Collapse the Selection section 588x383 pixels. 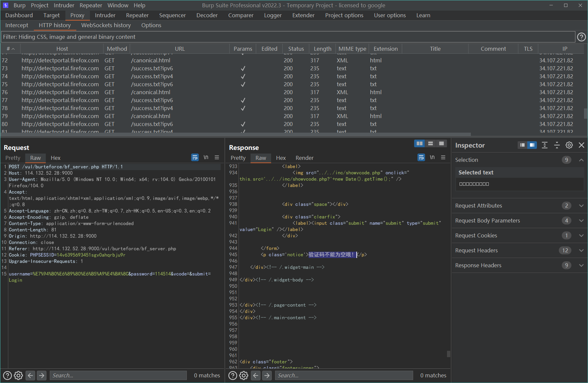coord(581,160)
